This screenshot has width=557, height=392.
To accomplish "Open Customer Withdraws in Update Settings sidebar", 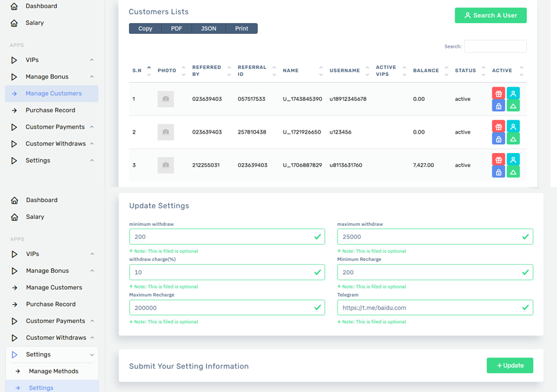I will (56, 337).
